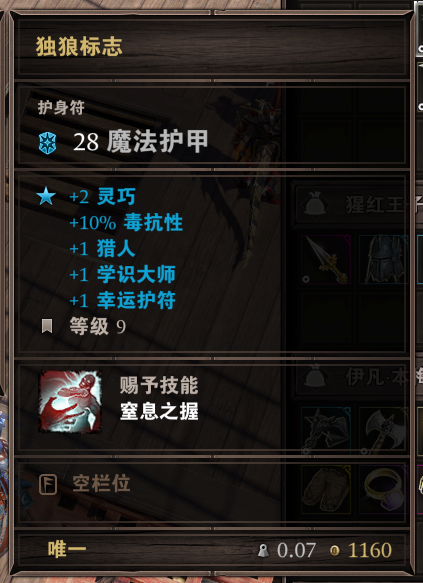This screenshot has width=423, height=583.
Task: Click the 窒息之握 skill icon
Action: tap(70, 402)
